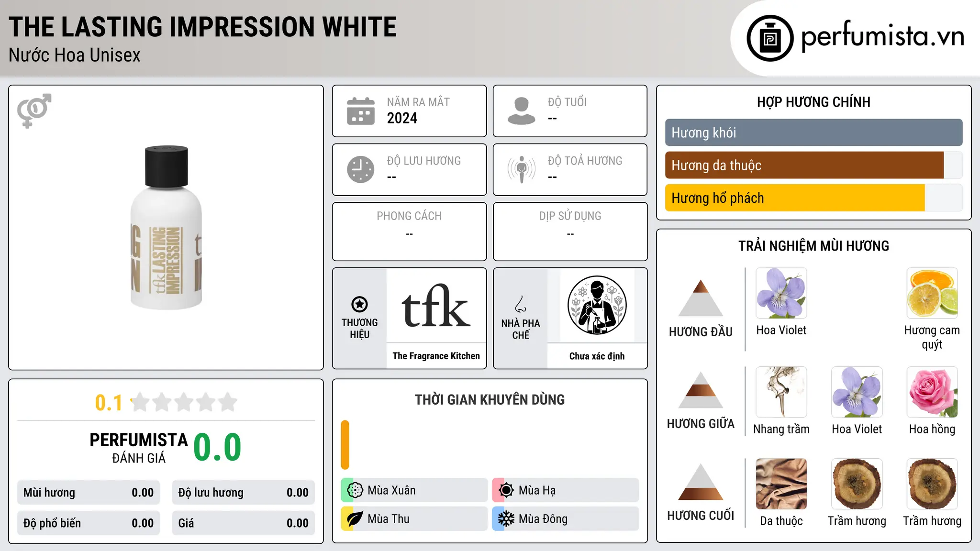Viewport: 980px width, 551px height.
Task: Click the Hương da thuộc accord bar
Action: pos(814,165)
